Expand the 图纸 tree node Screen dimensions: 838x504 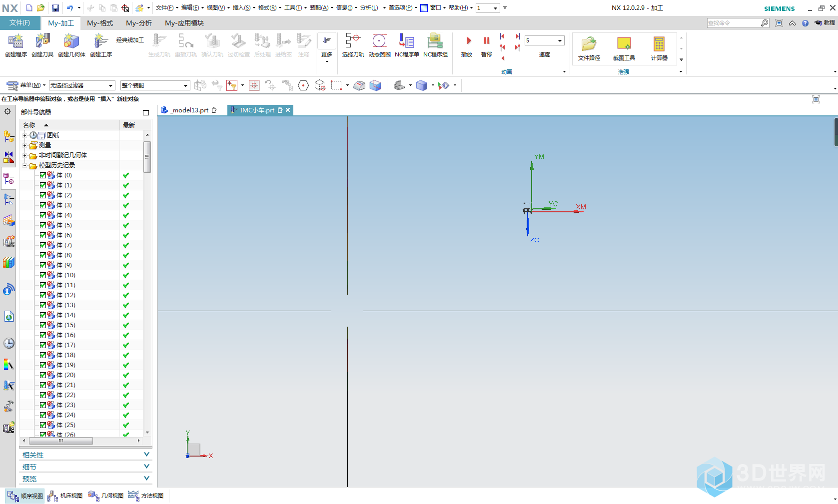24,135
